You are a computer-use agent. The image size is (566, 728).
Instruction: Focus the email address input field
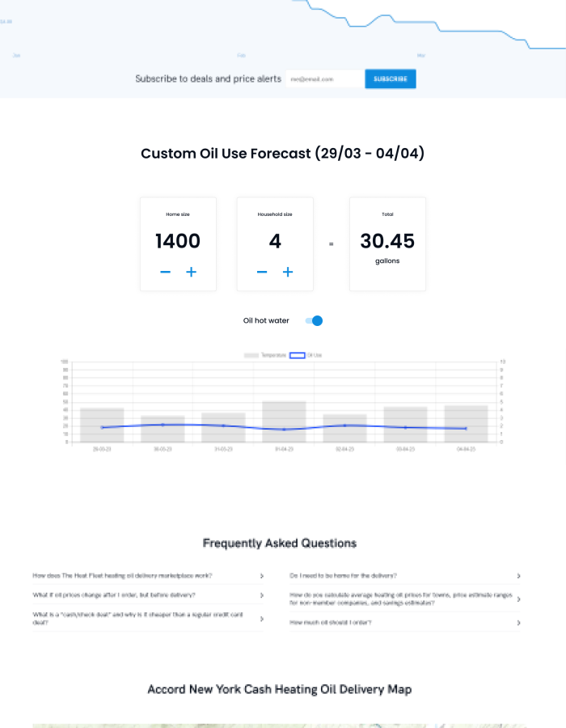pyautogui.click(x=324, y=79)
